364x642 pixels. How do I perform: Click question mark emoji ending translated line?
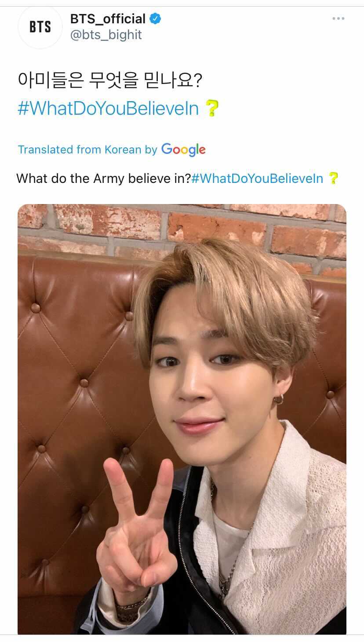pos(334,178)
